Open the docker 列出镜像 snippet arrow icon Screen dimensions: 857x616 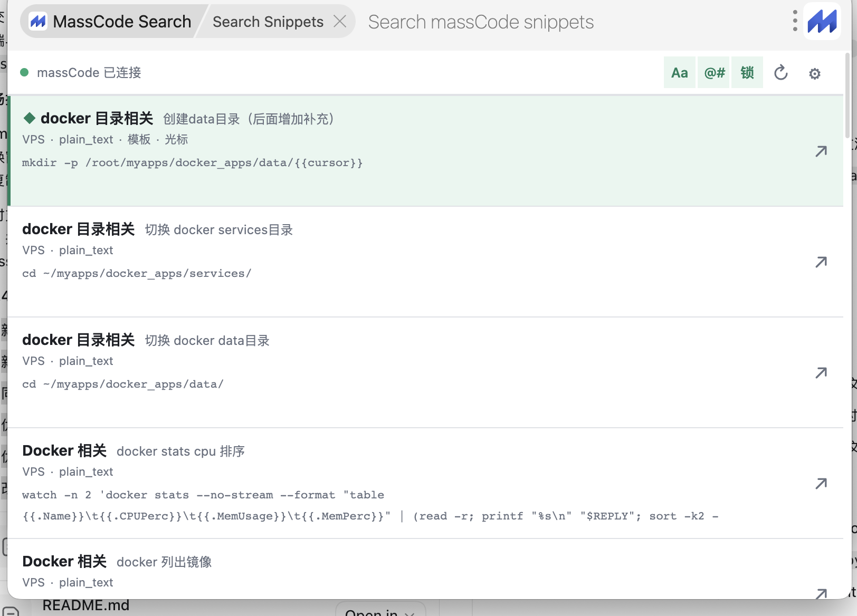(821, 593)
